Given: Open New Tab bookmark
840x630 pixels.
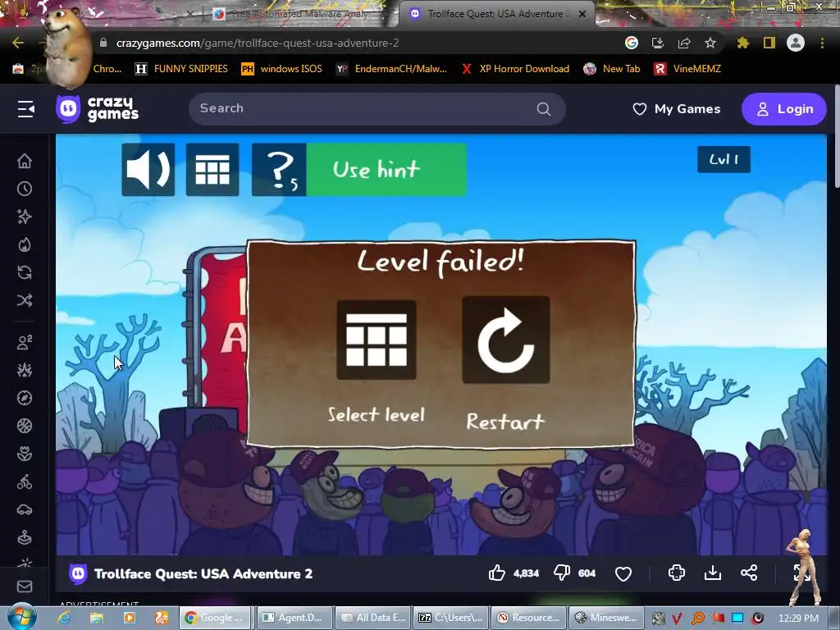Looking at the screenshot, I should (612, 69).
